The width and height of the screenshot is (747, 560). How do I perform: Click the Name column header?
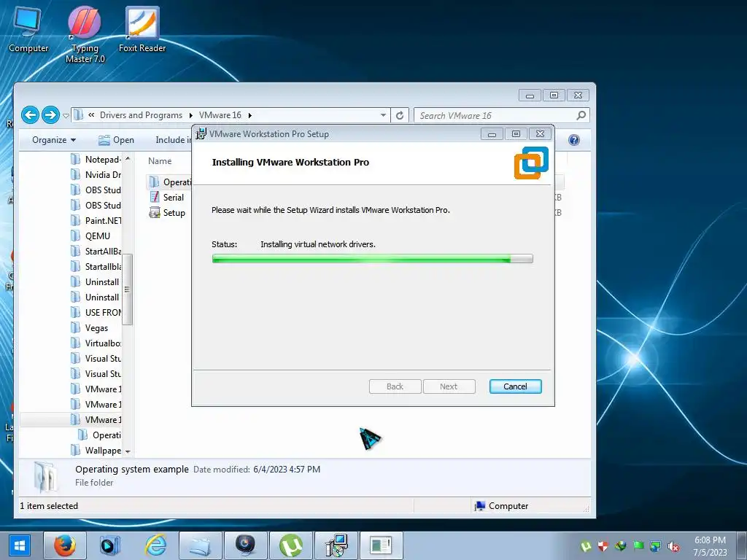(x=160, y=161)
